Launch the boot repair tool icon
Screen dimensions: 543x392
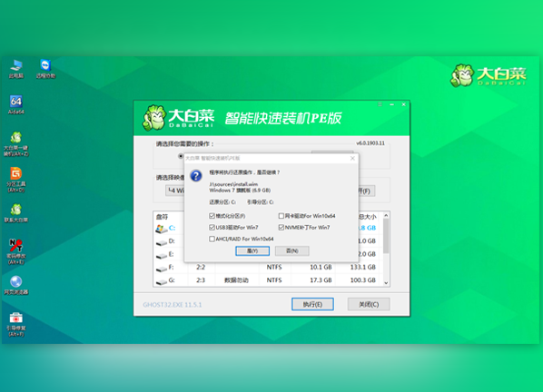[x=16, y=324]
